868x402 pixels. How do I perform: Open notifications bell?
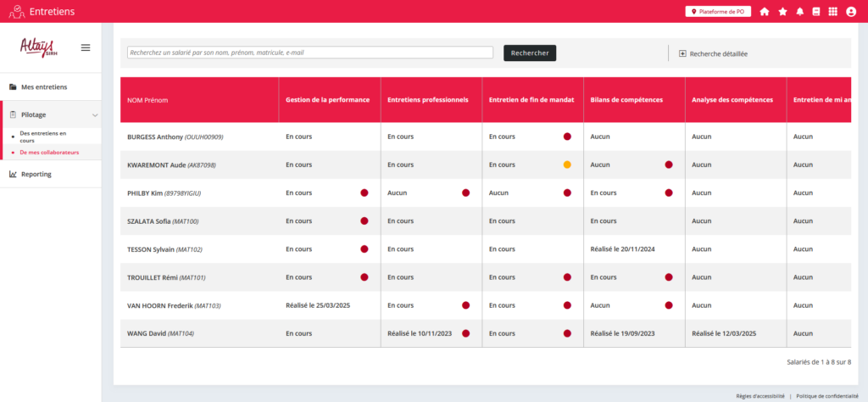(800, 12)
